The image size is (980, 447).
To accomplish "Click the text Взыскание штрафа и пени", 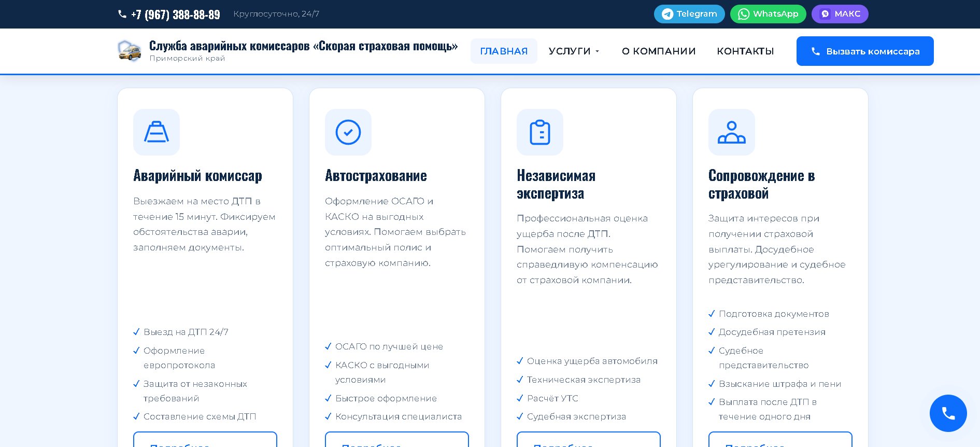I will point(780,384).
